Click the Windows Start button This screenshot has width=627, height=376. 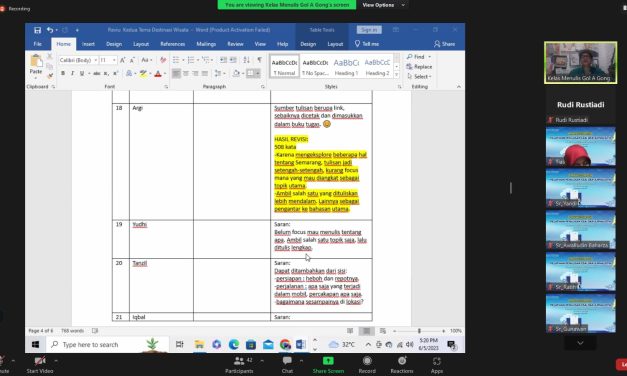[x=35, y=344]
